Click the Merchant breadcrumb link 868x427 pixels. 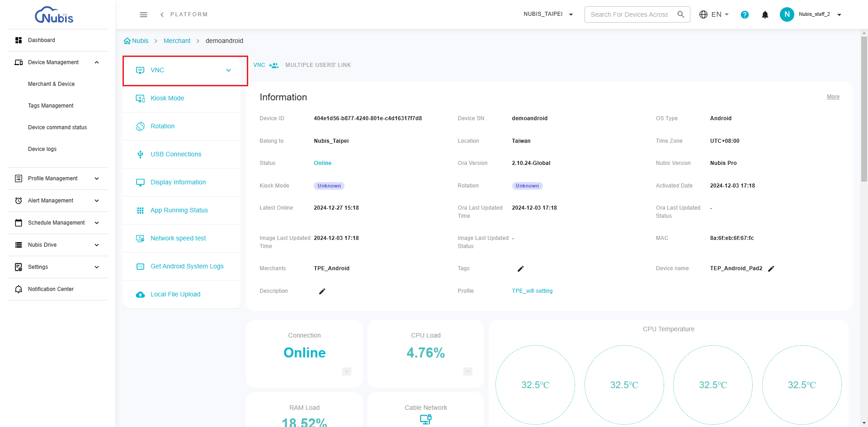177,41
